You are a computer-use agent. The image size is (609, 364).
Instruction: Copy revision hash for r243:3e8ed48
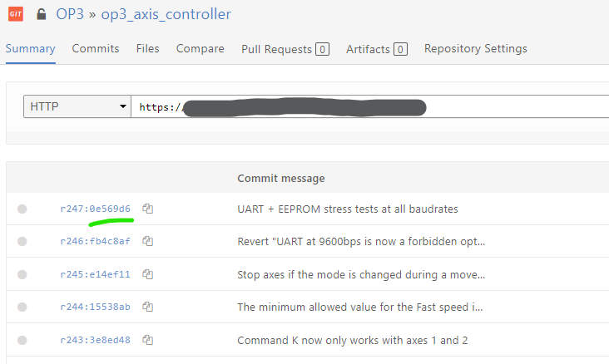point(147,340)
